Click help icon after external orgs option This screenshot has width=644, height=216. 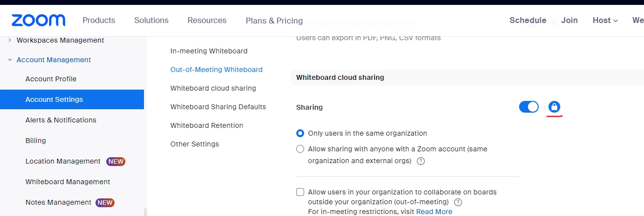[x=421, y=161]
